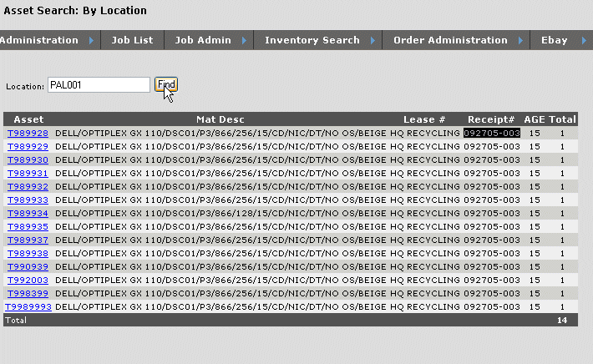The image size is (593, 364).
Task: Open asset link T989937
Action: [x=28, y=240]
